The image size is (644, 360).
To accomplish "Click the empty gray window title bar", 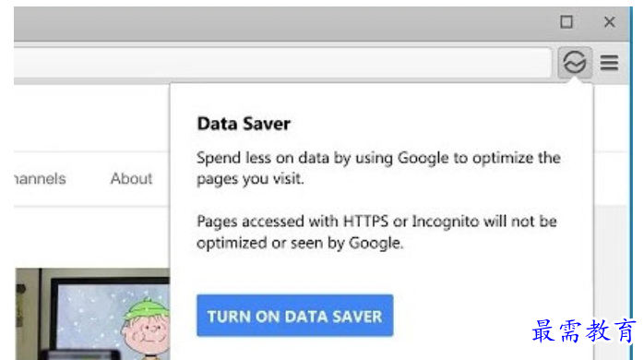I will click(283, 22).
